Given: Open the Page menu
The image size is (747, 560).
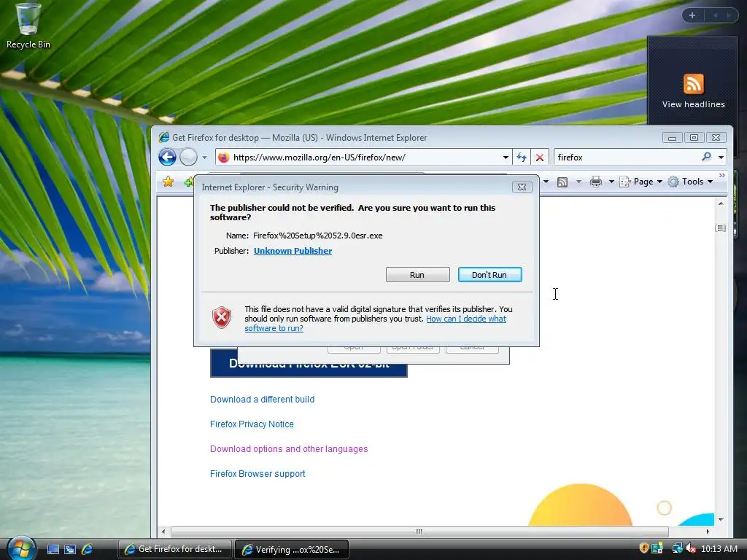Looking at the screenshot, I should pos(640,182).
